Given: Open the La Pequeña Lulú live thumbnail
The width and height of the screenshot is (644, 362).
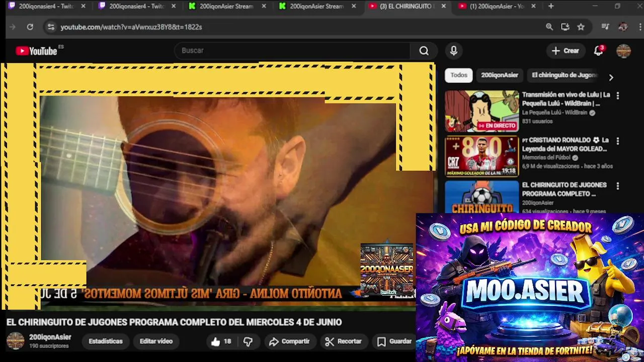Looking at the screenshot, I should 481,111.
